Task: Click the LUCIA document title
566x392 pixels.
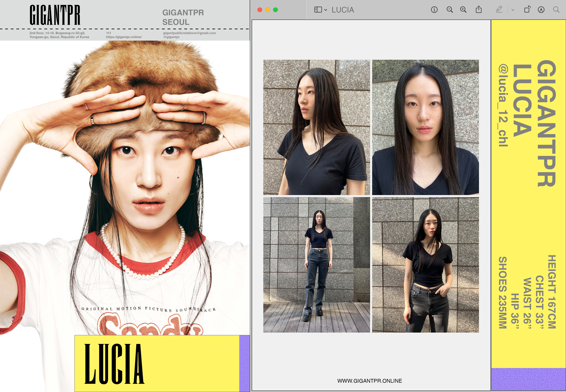Action: 343,10
